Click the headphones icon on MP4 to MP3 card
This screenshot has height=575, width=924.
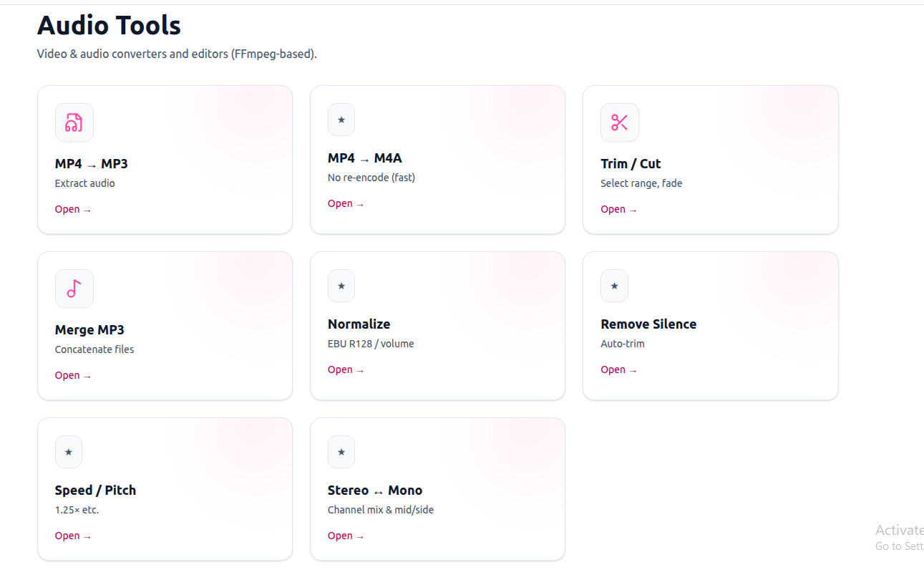click(74, 122)
